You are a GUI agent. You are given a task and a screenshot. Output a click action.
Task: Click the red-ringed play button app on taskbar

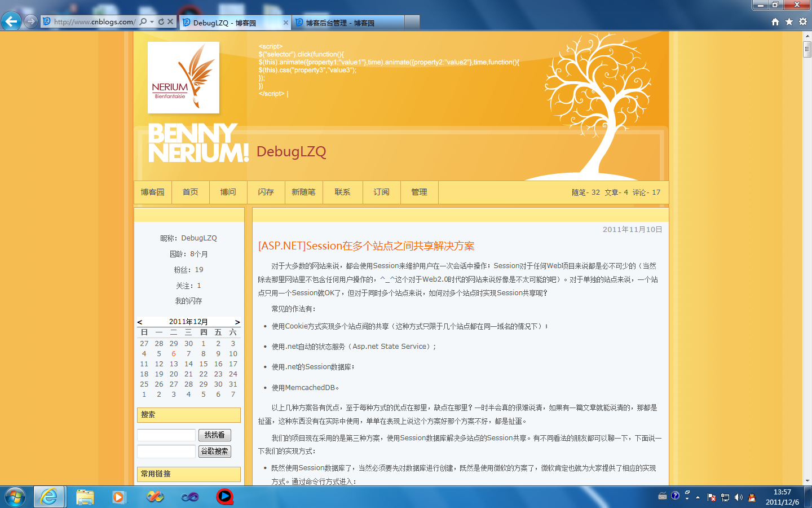(224, 497)
